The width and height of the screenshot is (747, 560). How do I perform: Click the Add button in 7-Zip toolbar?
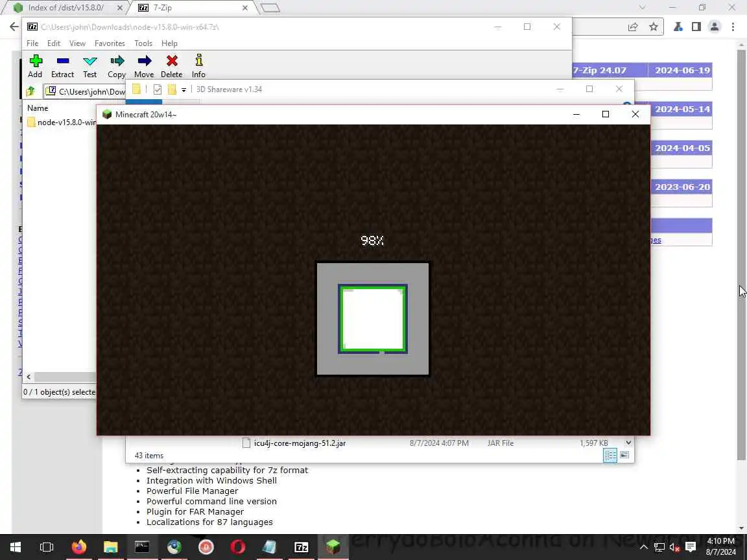click(35, 66)
